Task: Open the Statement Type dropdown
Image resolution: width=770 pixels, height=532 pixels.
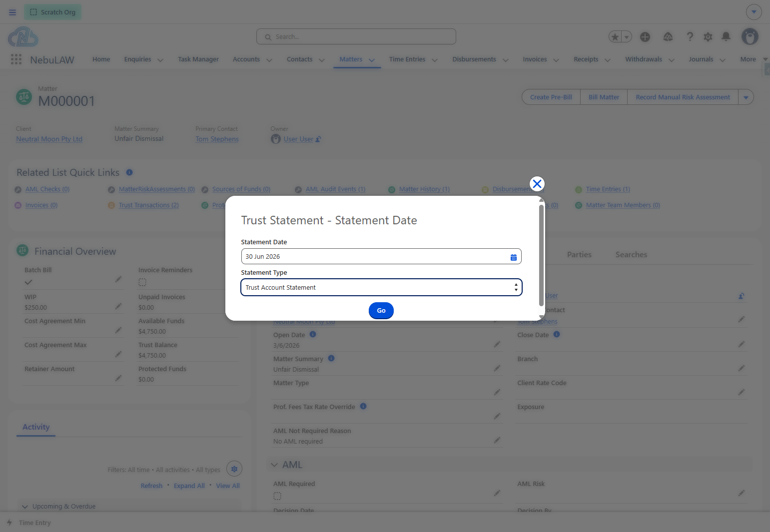Action: [x=381, y=287]
